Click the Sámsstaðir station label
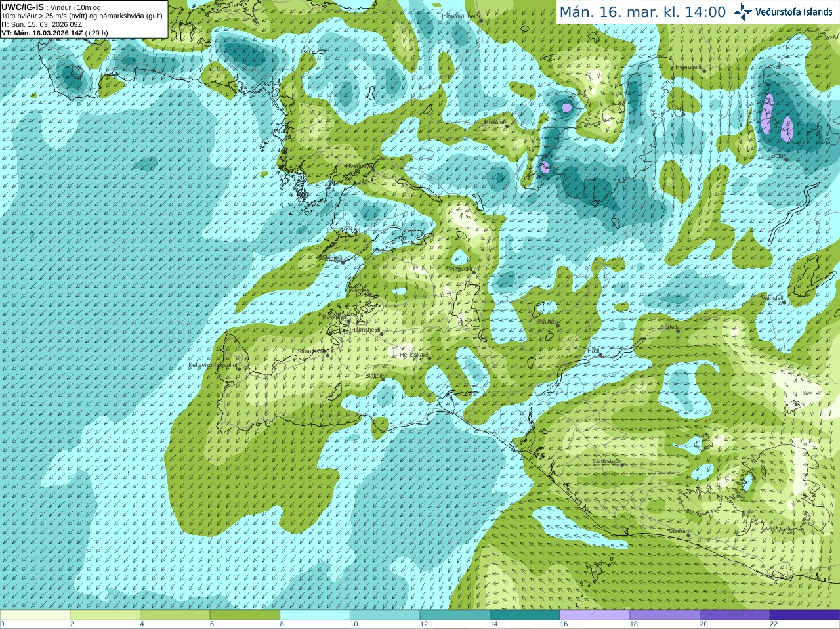 pyautogui.click(x=606, y=461)
